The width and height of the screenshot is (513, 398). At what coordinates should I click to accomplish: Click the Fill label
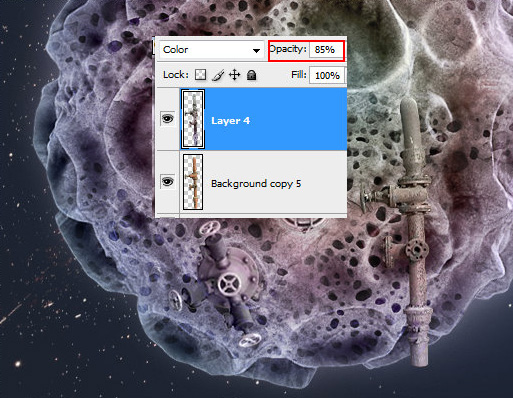point(299,74)
